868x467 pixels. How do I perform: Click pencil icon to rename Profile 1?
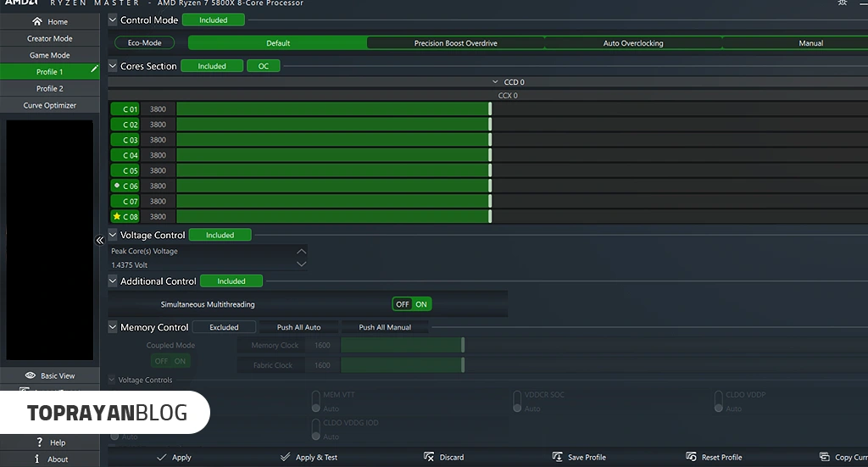[94, 69]
